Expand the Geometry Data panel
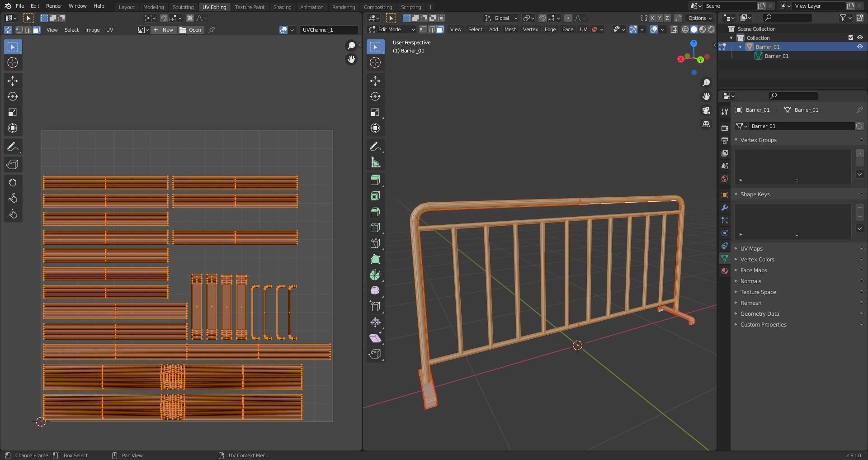 [x=759, y=313]
